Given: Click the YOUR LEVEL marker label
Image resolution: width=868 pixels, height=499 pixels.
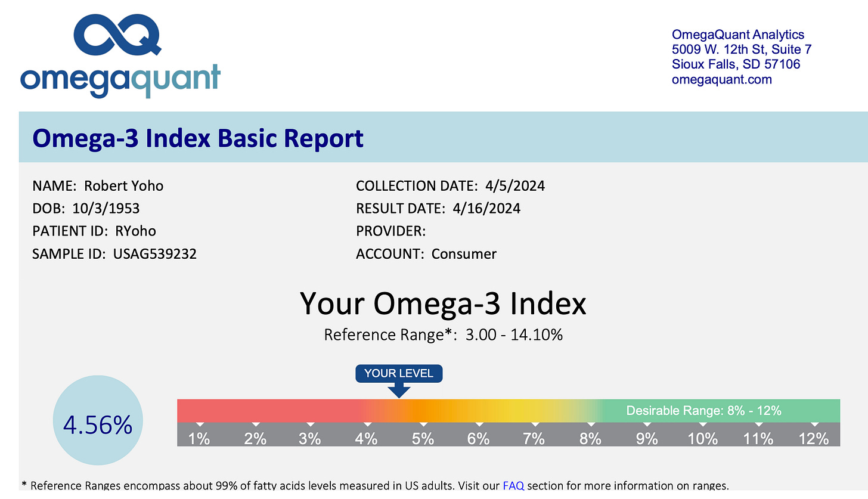Looking at the screenshot, I should tap(399, 373).
